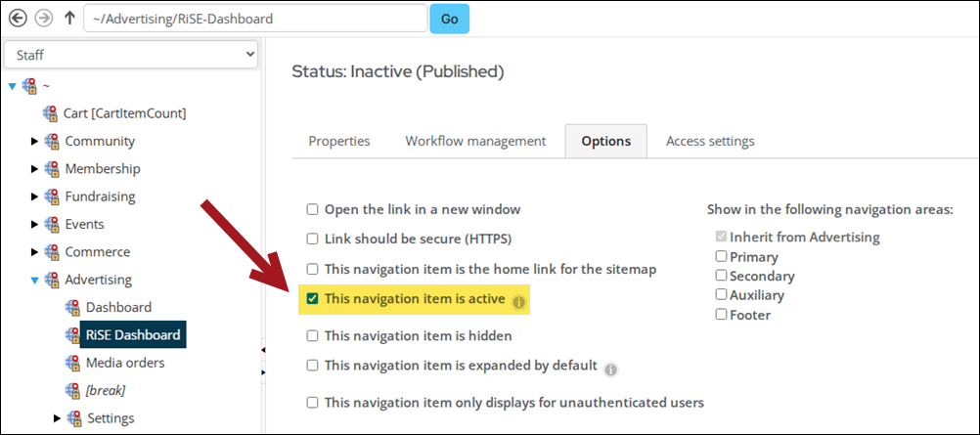Select the Cart globe icon in sitemap
The image size is (980, 435).
coord(51,113)
